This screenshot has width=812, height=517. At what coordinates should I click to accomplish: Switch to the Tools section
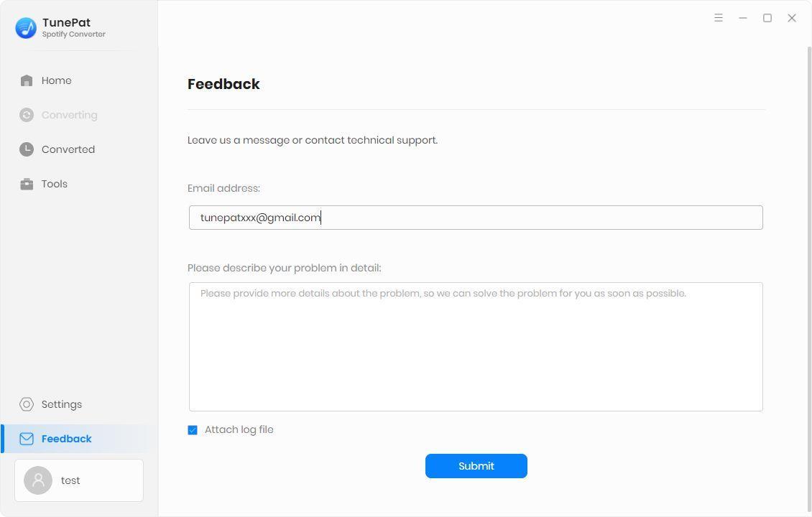(x=55, y=184)
